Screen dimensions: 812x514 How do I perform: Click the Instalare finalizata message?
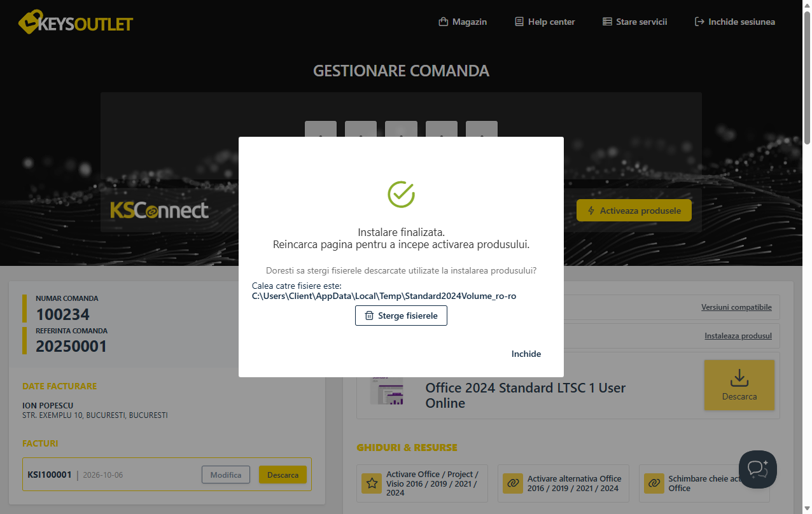[401, 232]
